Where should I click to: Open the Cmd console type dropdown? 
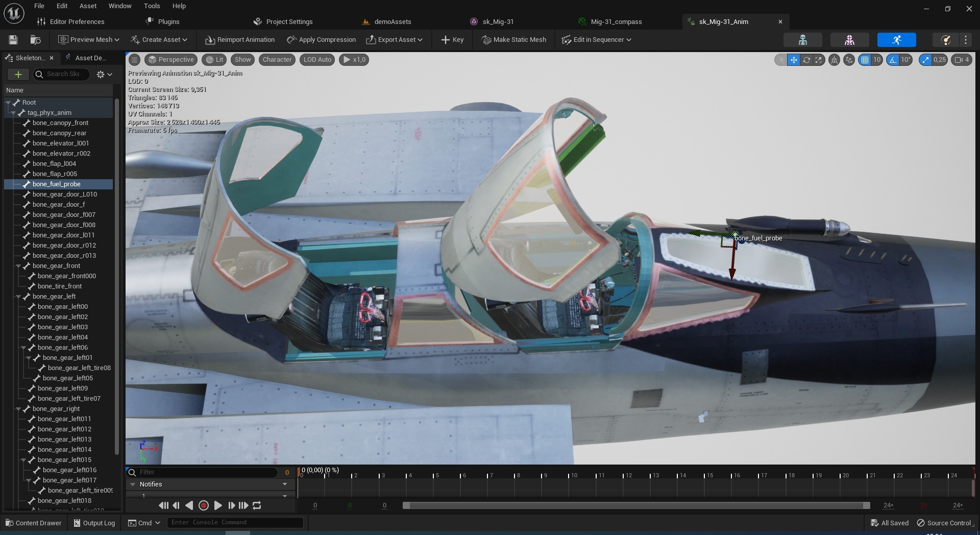click(144, 523)
